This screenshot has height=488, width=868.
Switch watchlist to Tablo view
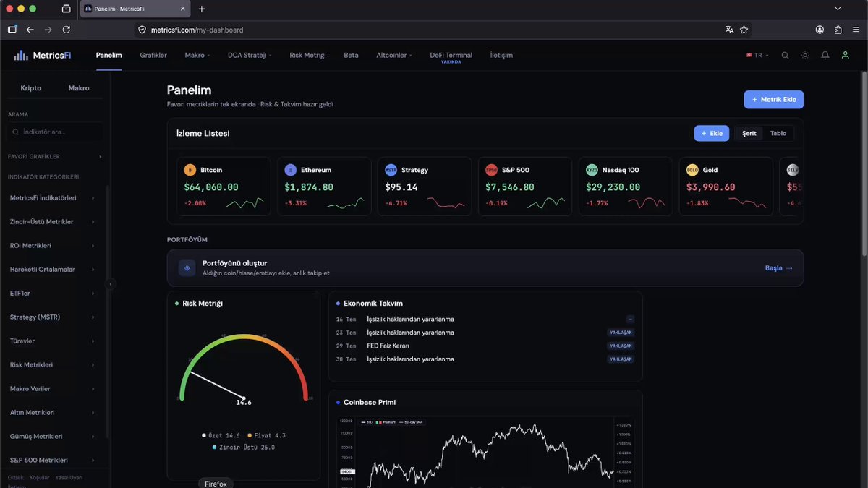778,133
